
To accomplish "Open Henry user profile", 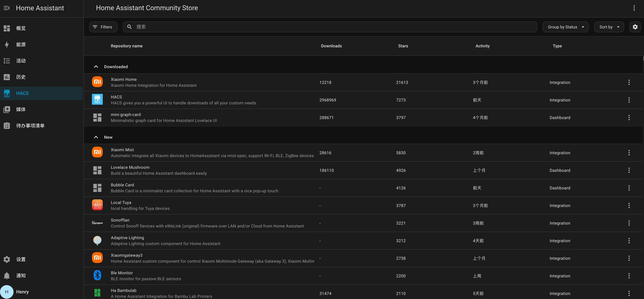I will point(22,292).
